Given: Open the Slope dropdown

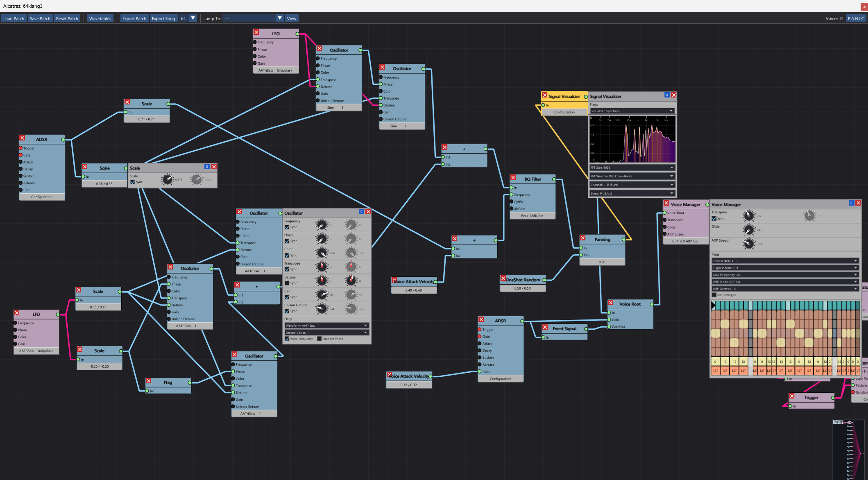Looking at the screenshot, I should click(632, 193).
